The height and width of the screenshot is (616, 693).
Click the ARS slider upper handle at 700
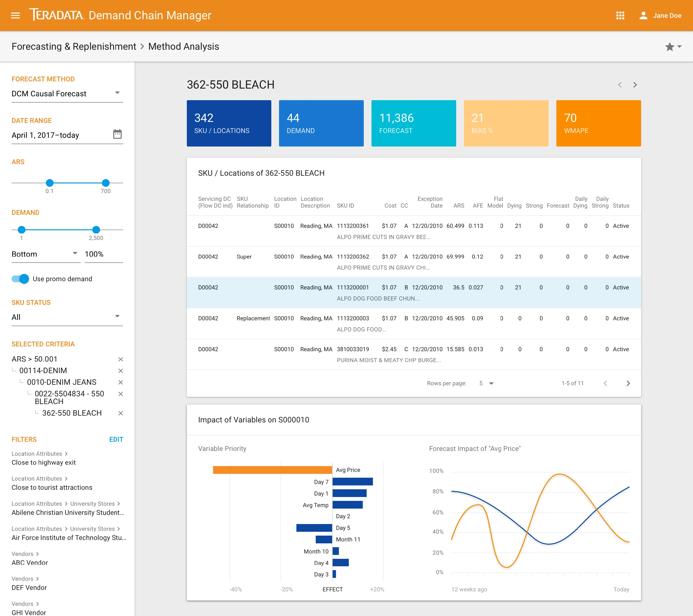click(106, 183)
